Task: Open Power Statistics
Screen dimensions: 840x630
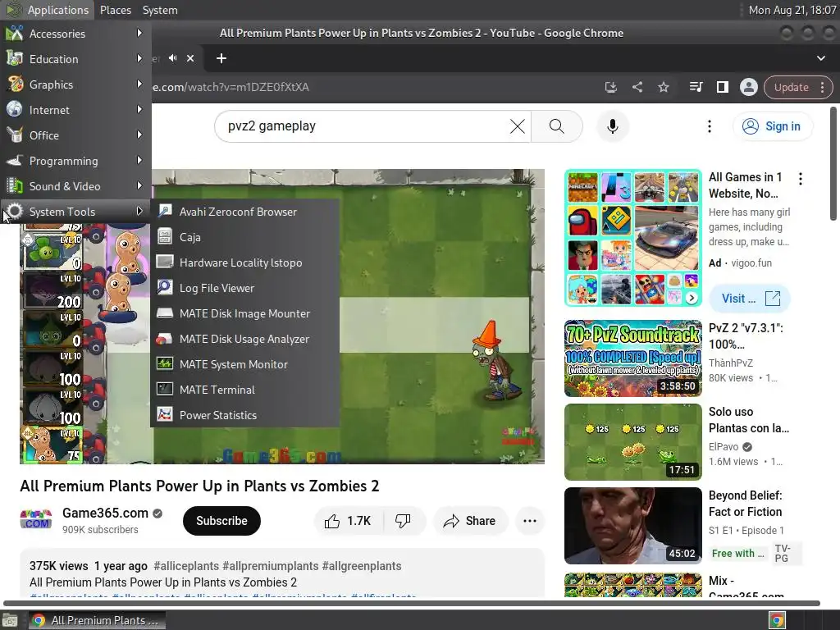Action: point(245,415)
